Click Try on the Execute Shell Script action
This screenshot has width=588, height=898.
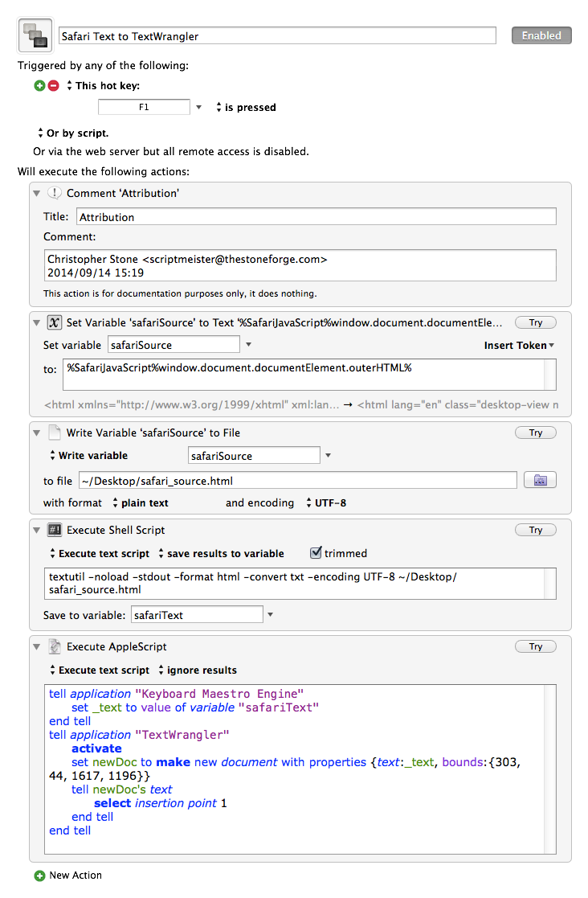pos(535,530)
